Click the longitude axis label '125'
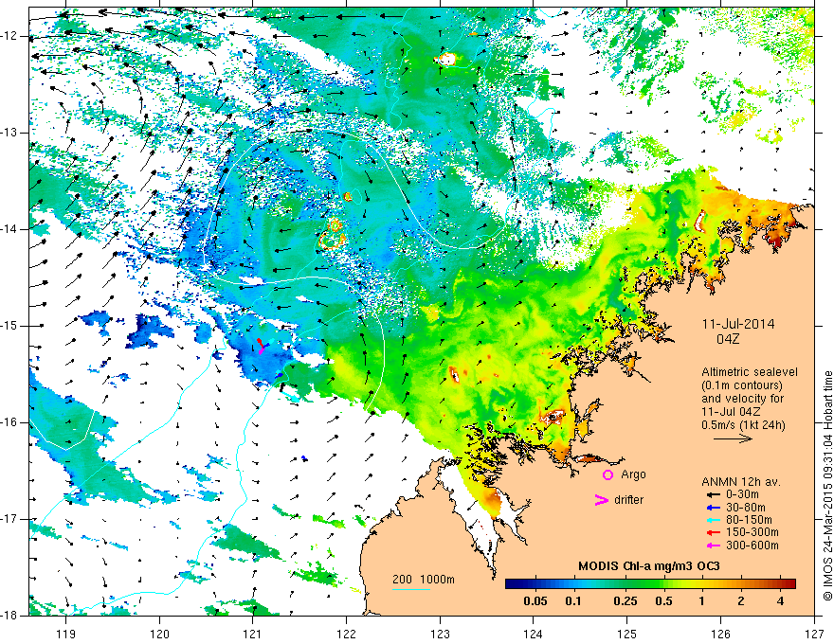Screen dimensions: 834x644 tap(627, 634)
